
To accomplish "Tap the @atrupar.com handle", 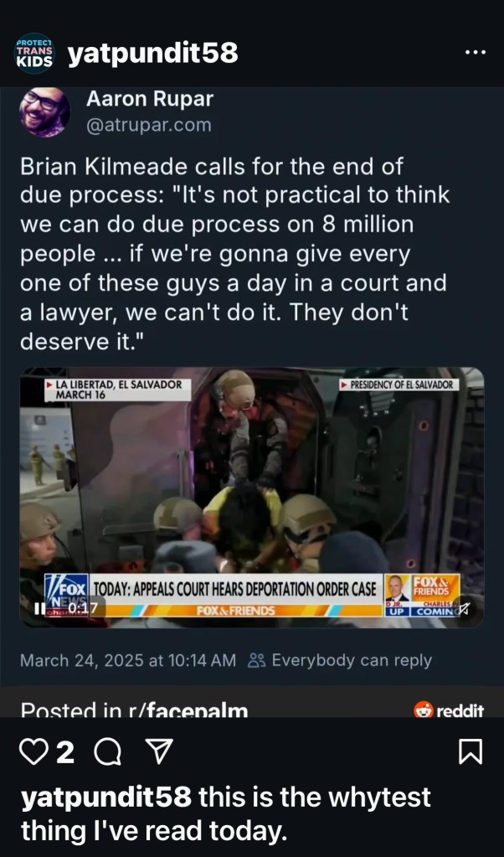I will click(x=149, y=125).
